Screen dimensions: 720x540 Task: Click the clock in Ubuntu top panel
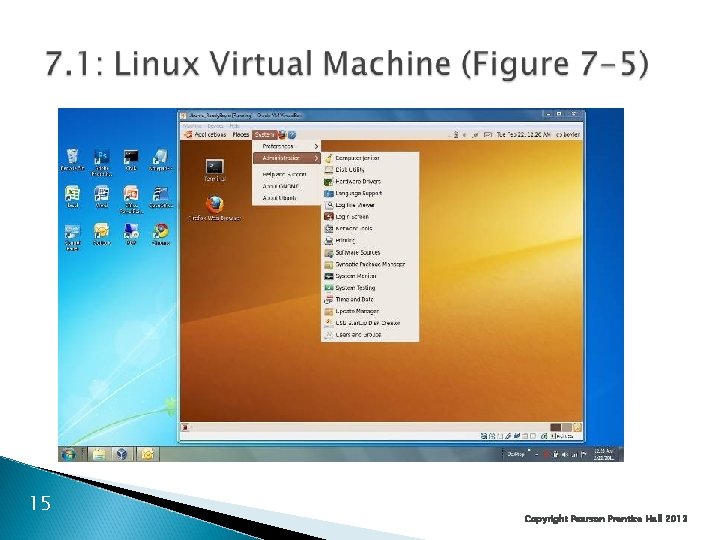[523, 135]
